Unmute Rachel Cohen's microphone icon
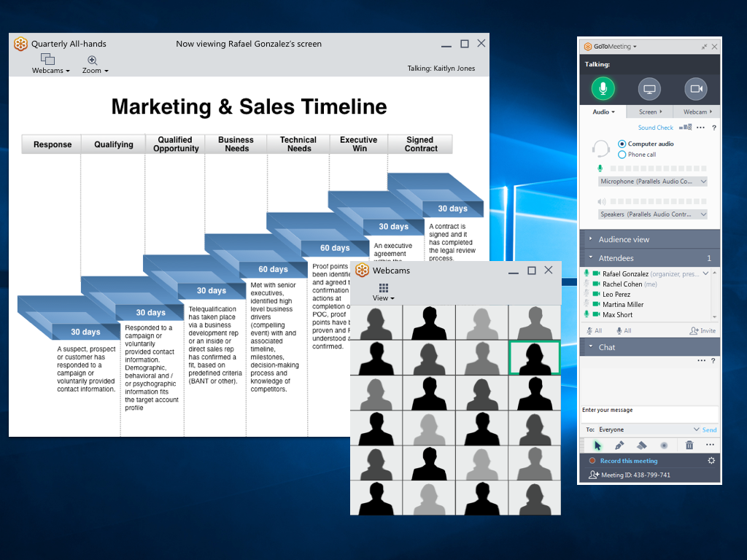 click(x=587, y=284)
